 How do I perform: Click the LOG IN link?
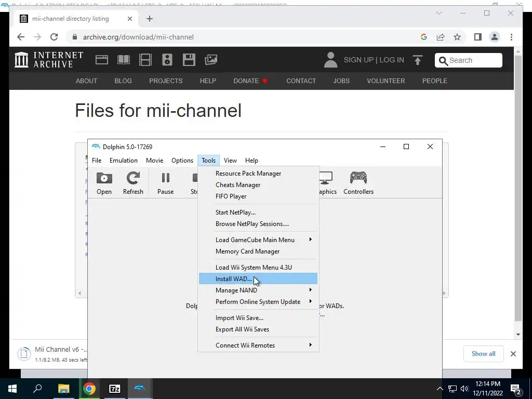(x=392, y=60)
